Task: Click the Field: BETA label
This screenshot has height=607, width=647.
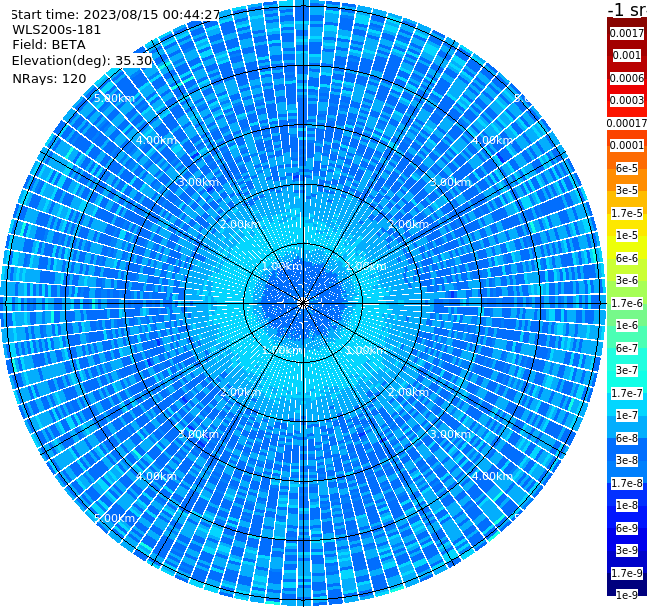Action: pos(49,45)
